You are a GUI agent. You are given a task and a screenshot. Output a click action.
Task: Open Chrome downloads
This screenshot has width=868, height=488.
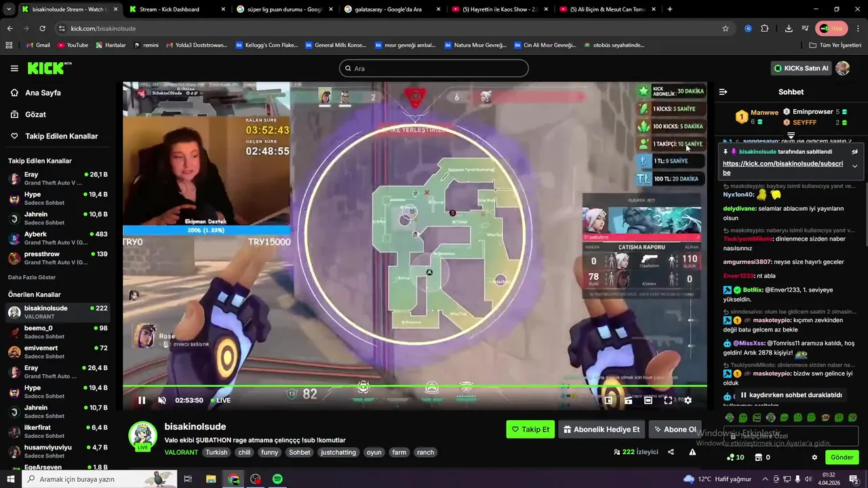789,28
